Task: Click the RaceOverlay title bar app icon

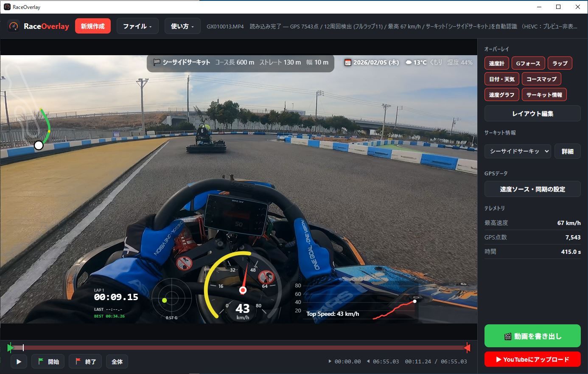Action: 7,7
